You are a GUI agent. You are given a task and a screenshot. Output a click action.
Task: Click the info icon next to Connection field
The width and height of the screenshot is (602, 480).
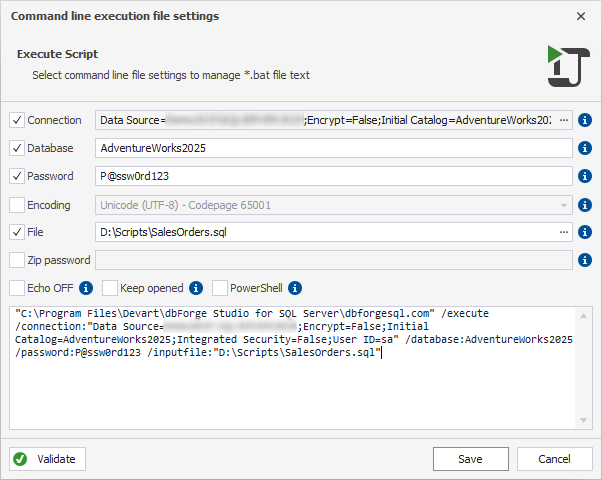click(584, 120)
